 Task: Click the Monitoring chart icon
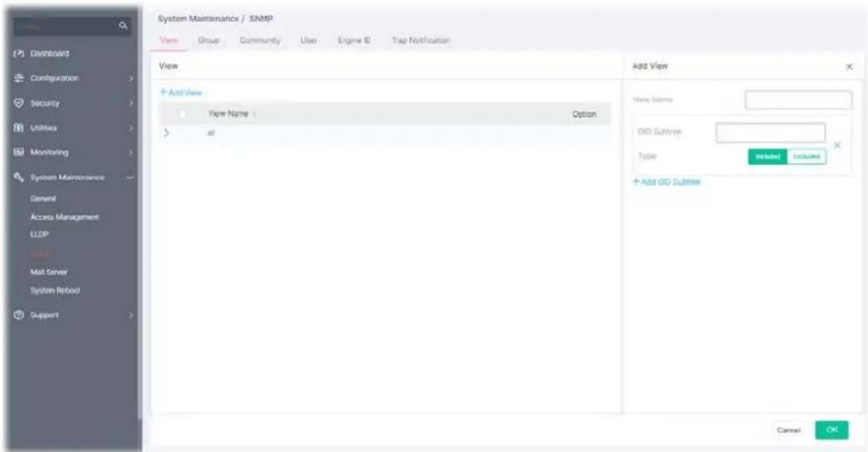(x=19, y=151)
